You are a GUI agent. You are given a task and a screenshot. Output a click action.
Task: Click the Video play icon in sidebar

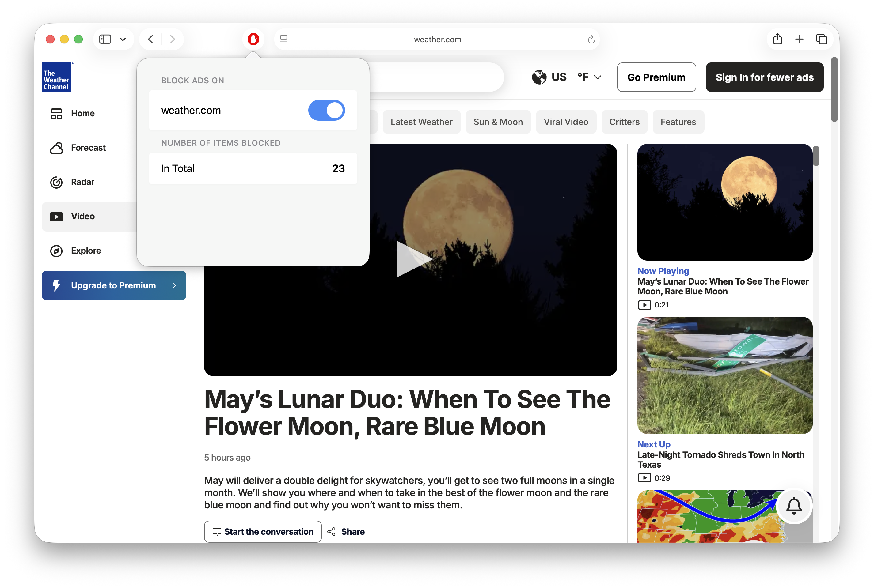tap(56, 217)
